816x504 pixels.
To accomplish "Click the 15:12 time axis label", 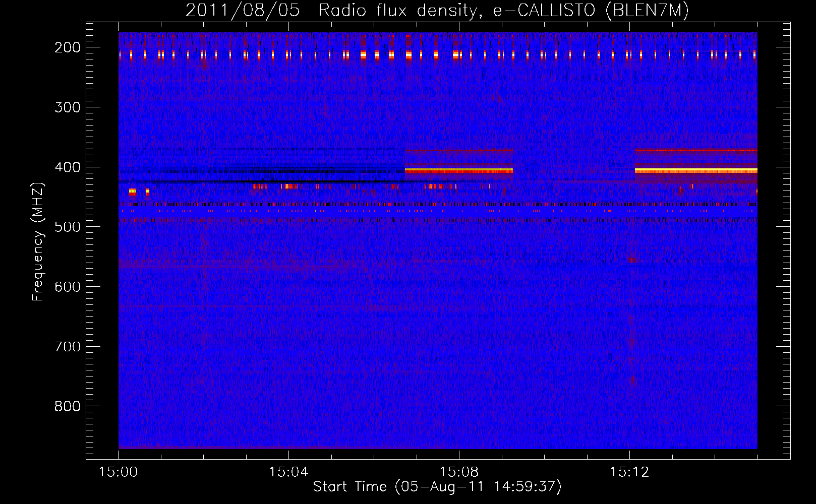I will click(x=629, y=472).
